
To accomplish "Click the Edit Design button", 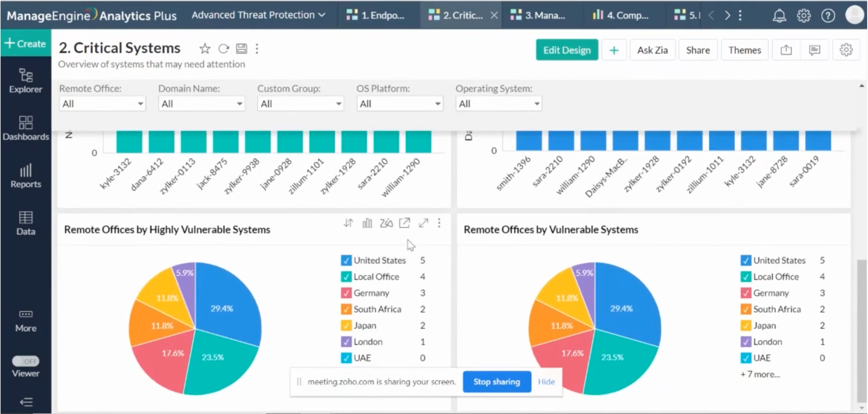I will pyautogui.click(x=567, y=50).
